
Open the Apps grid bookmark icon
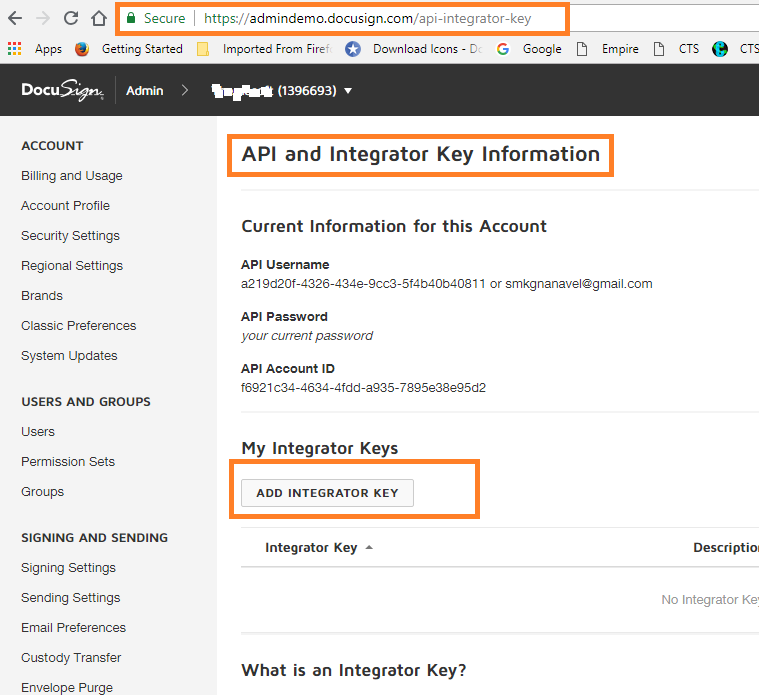[15, 48]
